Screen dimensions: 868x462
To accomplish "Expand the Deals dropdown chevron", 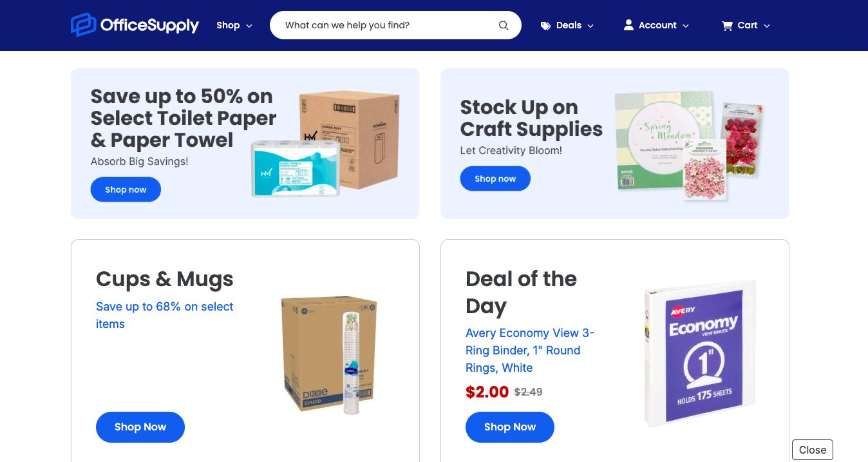I will tap(590, 26).
